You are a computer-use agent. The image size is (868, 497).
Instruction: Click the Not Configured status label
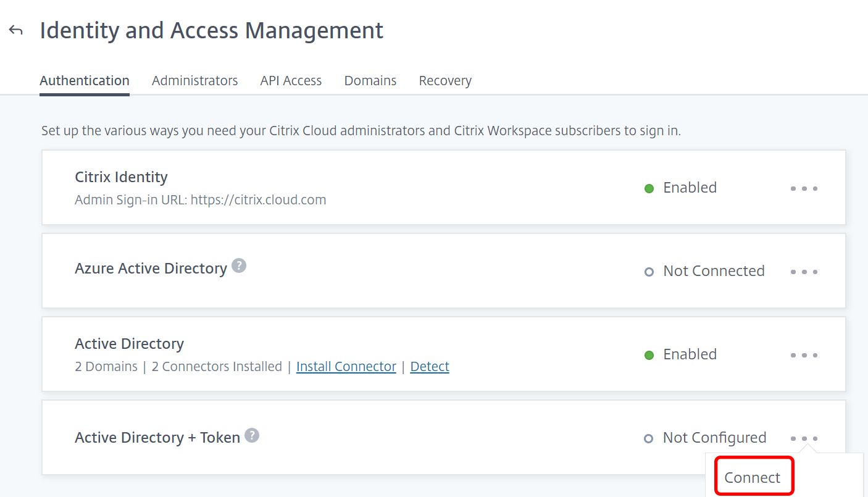coord(714,438)
